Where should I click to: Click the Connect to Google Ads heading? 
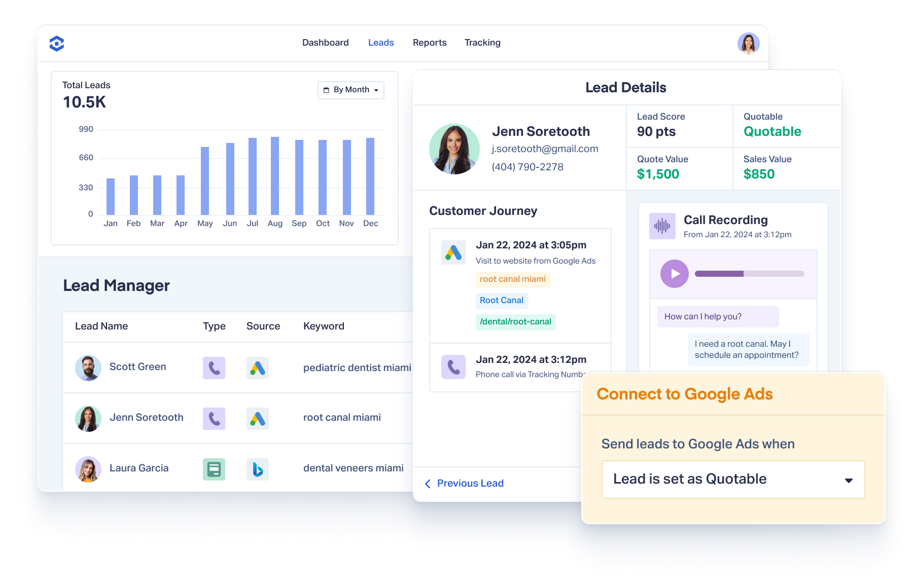[x=685, y=394]
